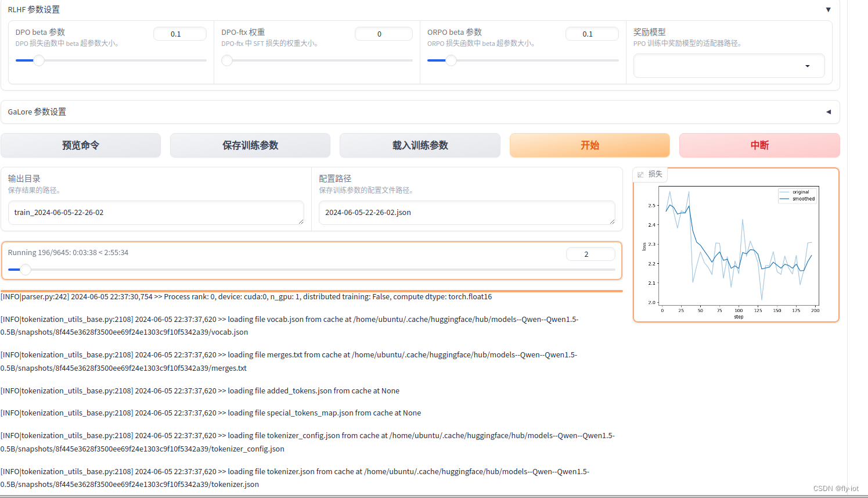The height and width of the screenshot is (498, 868).
Task: Click the DPO-ftx 权重 slider handle
Action: 226,60
